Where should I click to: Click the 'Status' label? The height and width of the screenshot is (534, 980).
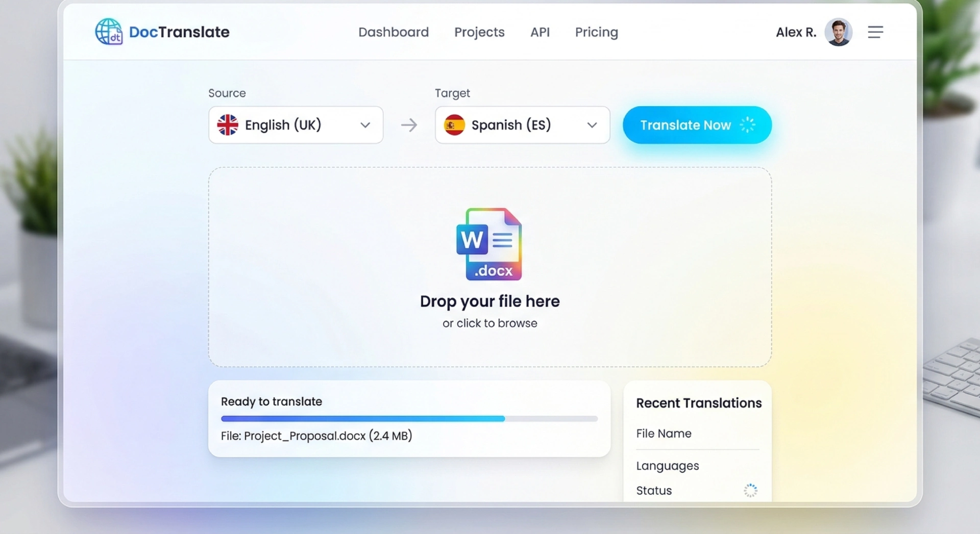(654, 491)
